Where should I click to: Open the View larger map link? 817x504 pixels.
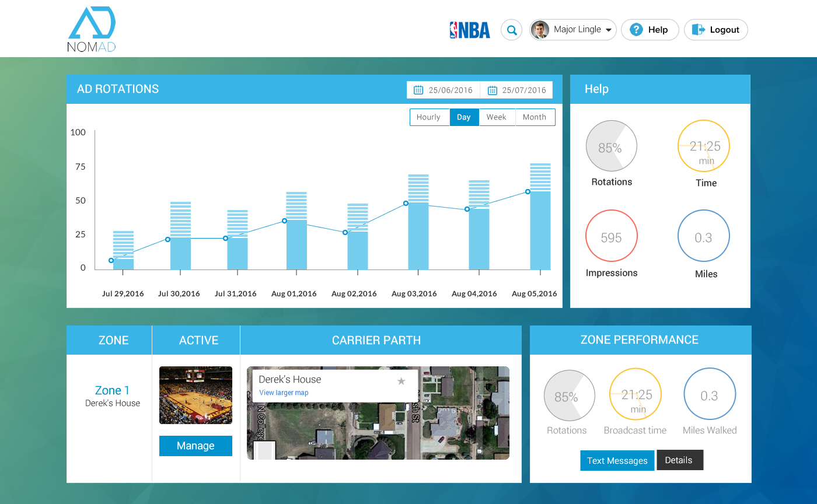tap(284, 393)
